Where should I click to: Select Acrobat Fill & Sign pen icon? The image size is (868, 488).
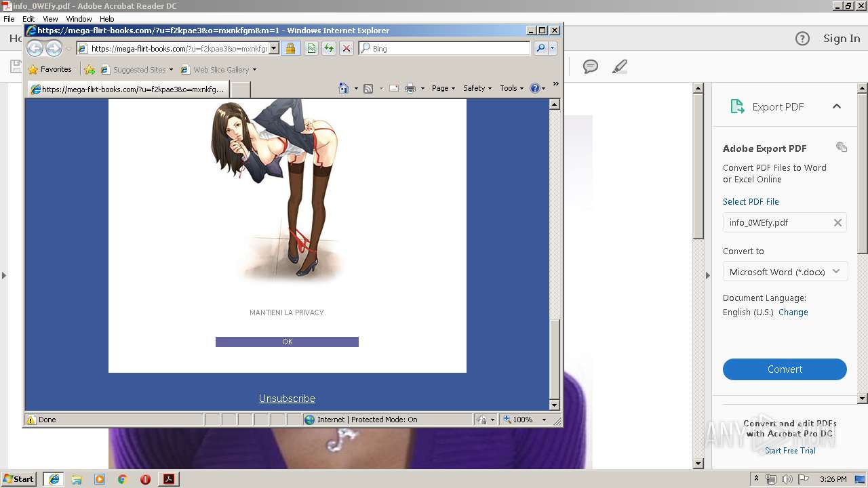pyautogui.click(x=619, y=66)
